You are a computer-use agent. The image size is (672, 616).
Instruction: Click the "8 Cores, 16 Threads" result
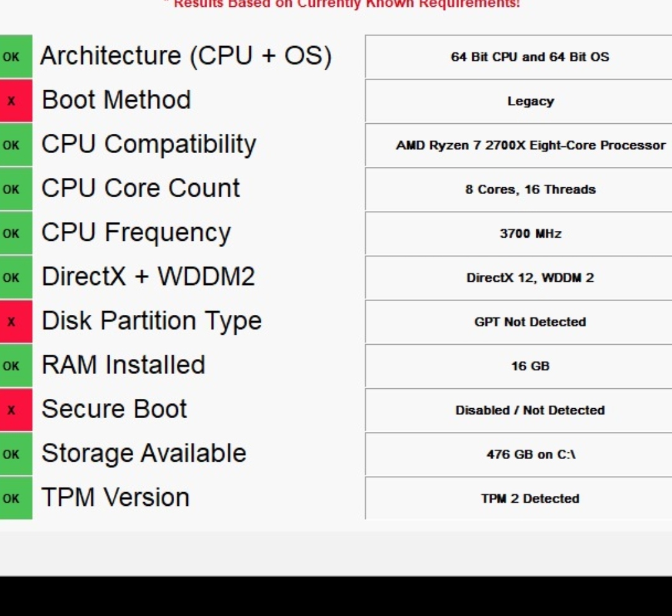[530, 189]
